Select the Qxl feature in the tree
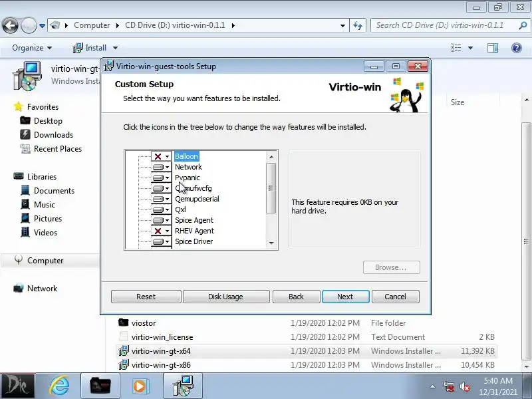 (180, 209)
